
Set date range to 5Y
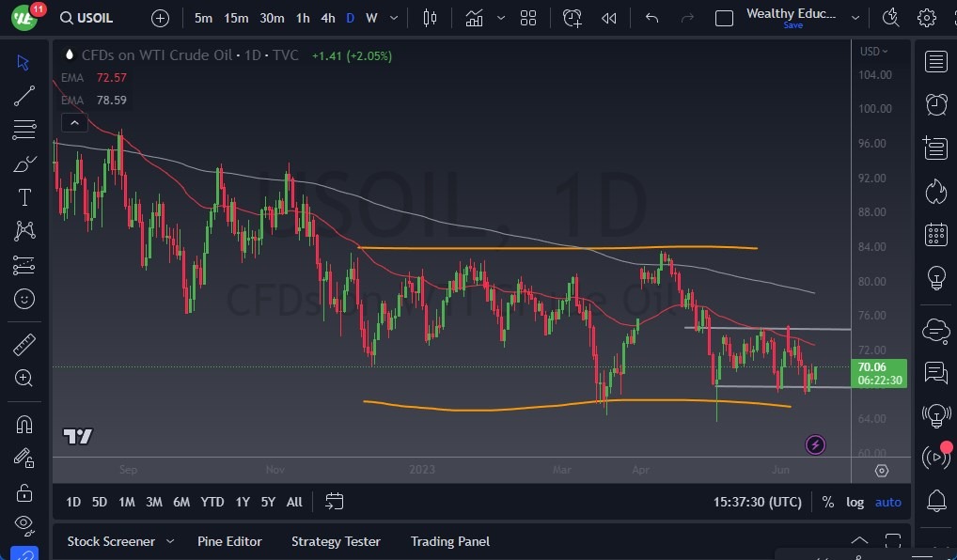(x=268, y=502)
